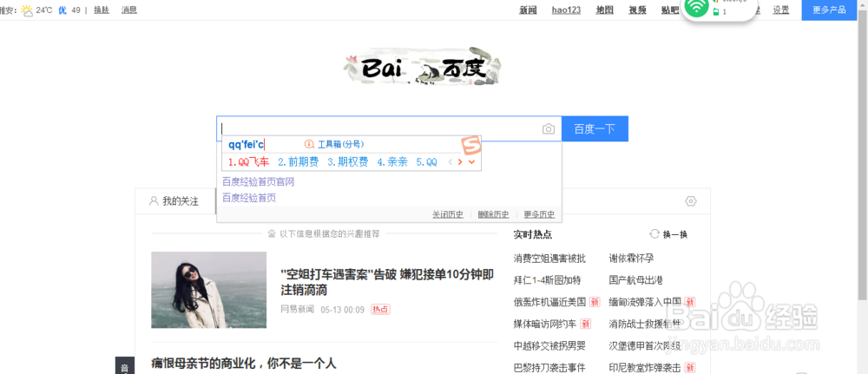The image size is (868, 374).
Task: Click 删除历史 link
Action: coord(493,214)
